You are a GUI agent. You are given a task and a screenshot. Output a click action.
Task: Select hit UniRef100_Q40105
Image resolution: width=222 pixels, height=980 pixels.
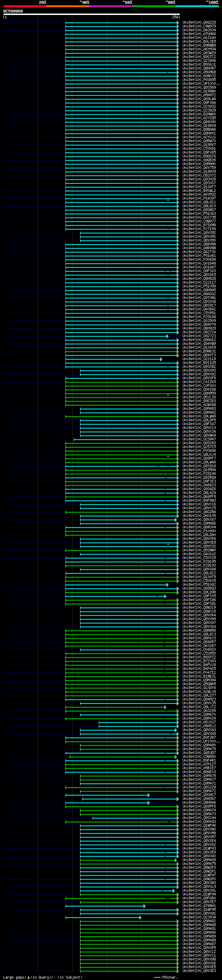click(x=199, y=516)
